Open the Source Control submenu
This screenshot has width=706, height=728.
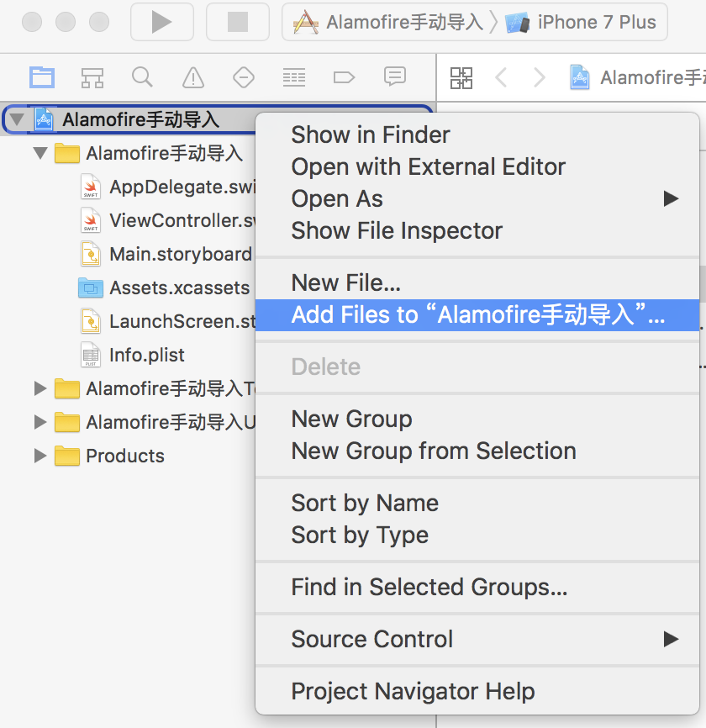tap(477, 639)
